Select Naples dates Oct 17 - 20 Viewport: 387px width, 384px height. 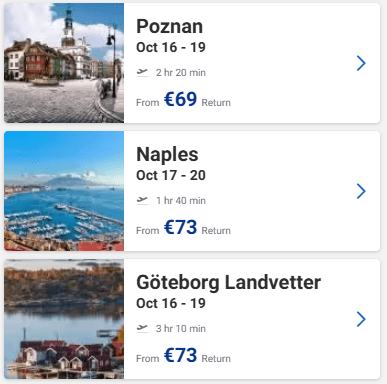[171, 175]
